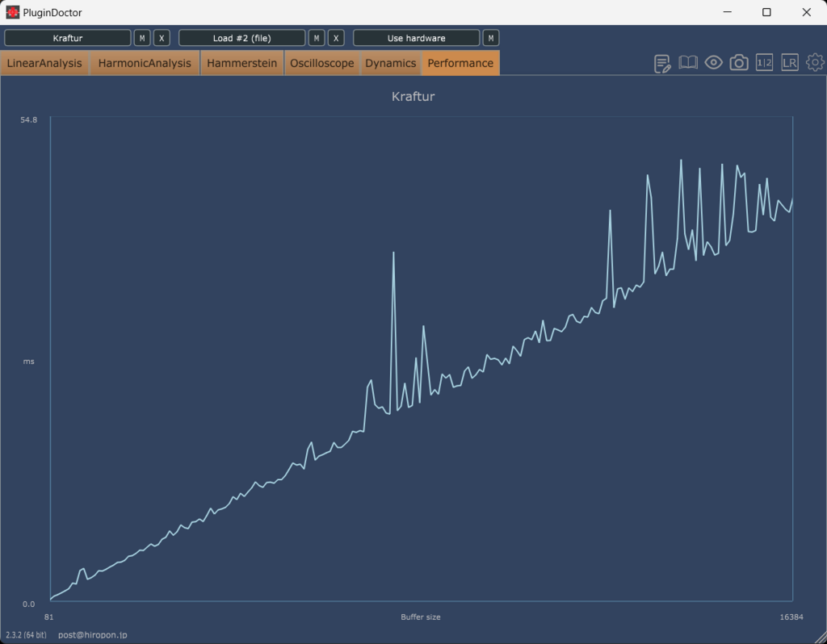Remove Kraftur plugin with X button
The image size is (827, 644).
pyautogui.click(x=162, y=38)
